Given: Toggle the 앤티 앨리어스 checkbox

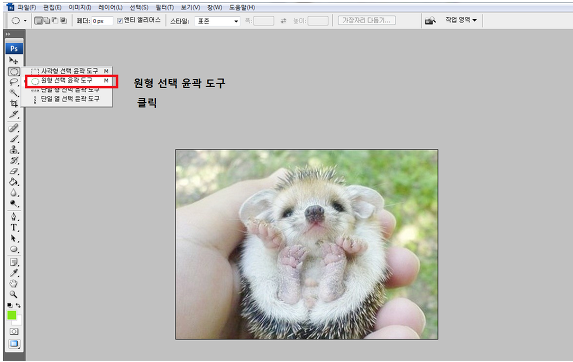Looking at the screenshot, I should point(119,21).
